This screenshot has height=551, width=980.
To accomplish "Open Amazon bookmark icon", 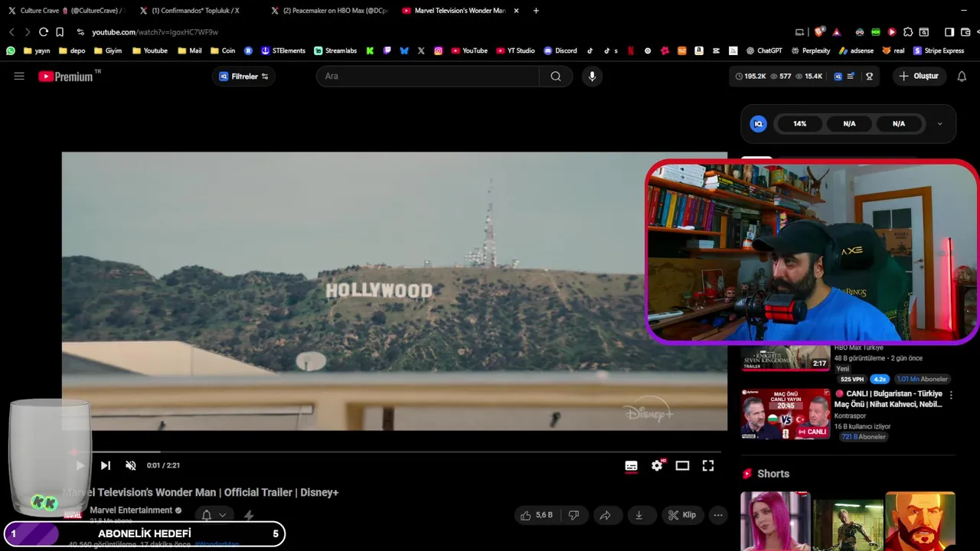I will pos(699,51).
